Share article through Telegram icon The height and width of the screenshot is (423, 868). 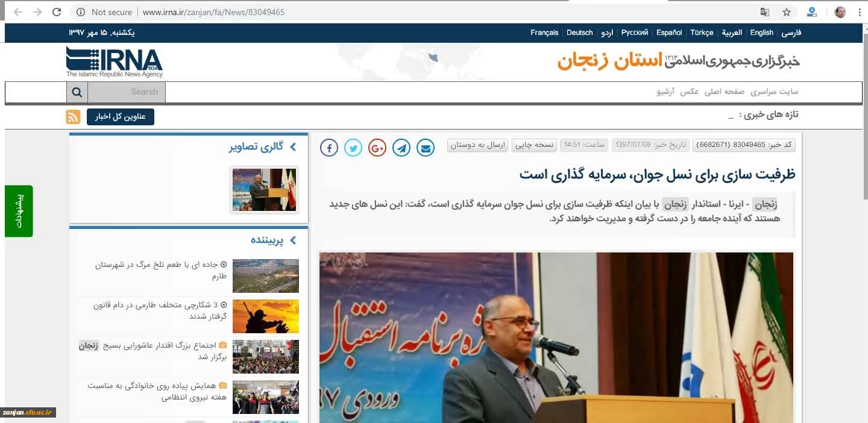401,148
